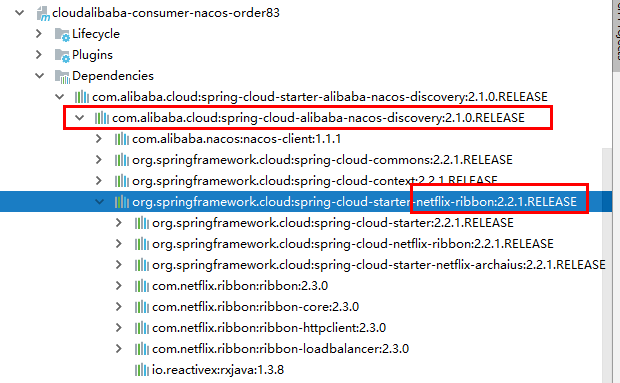Select spring-cloud-context:2.2.1.RELEASE text

(x=395, y=181)
